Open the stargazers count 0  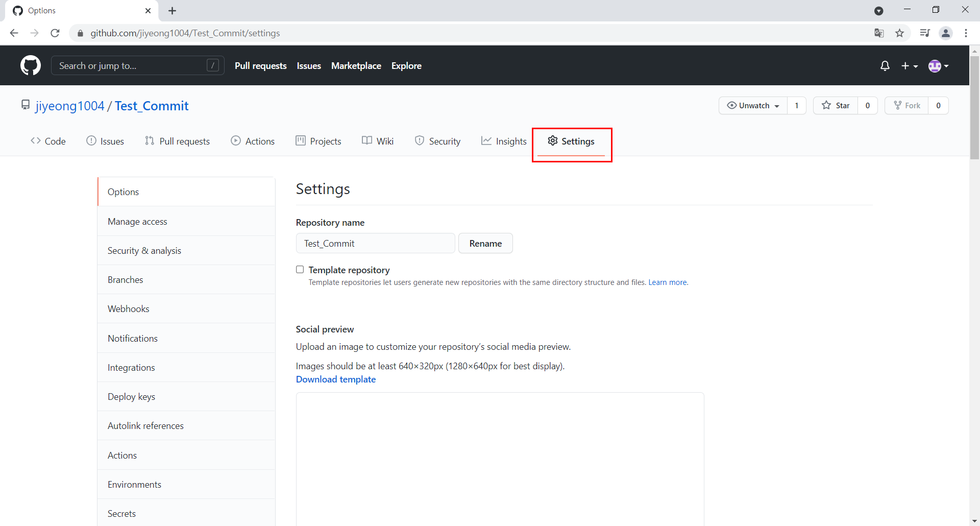click(868, 106)
